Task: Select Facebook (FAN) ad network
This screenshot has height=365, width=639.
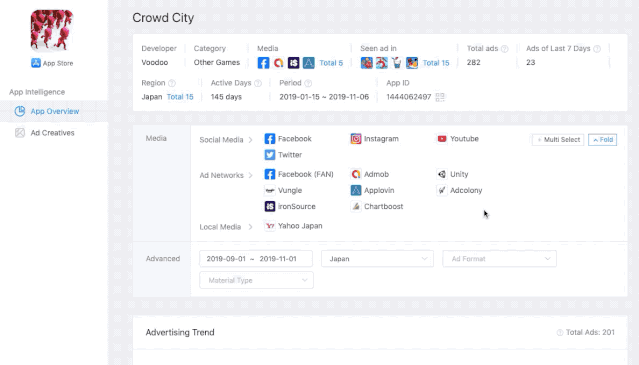Action: [x=299, y=174]
